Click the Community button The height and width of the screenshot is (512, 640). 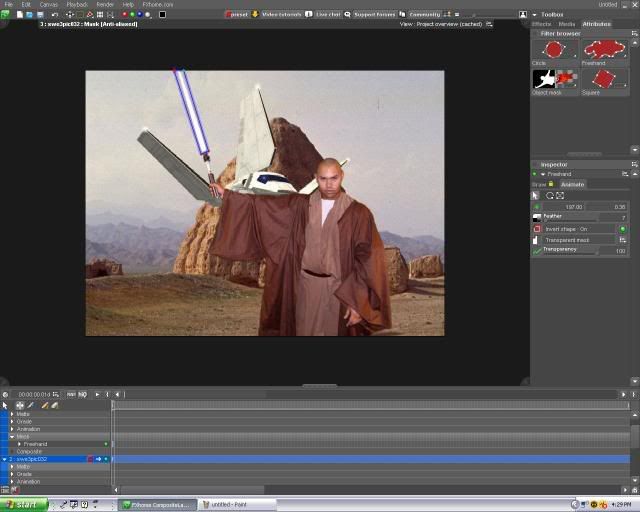click(x=424, y=14)
